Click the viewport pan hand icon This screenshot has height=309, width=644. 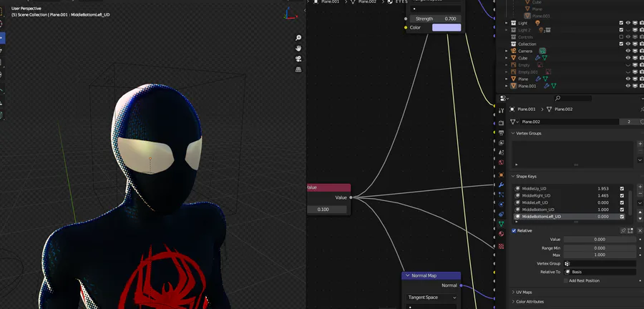pos(298,48)
